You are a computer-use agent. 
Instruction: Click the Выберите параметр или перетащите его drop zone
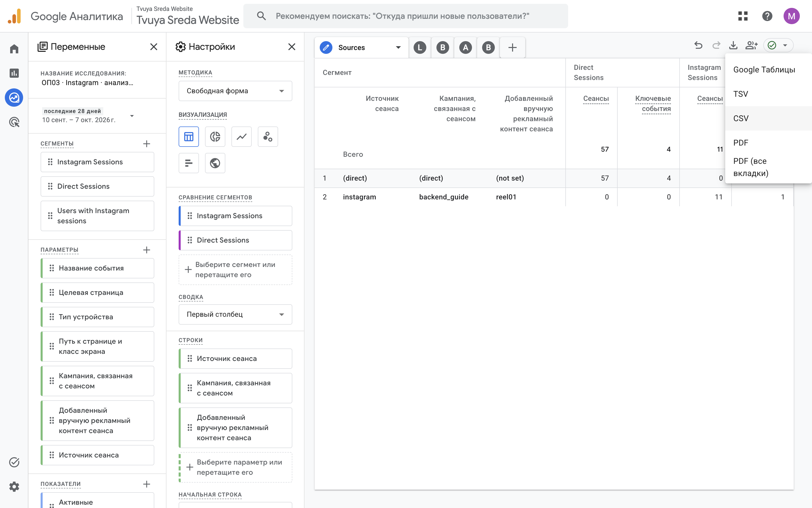pos(235,467)
